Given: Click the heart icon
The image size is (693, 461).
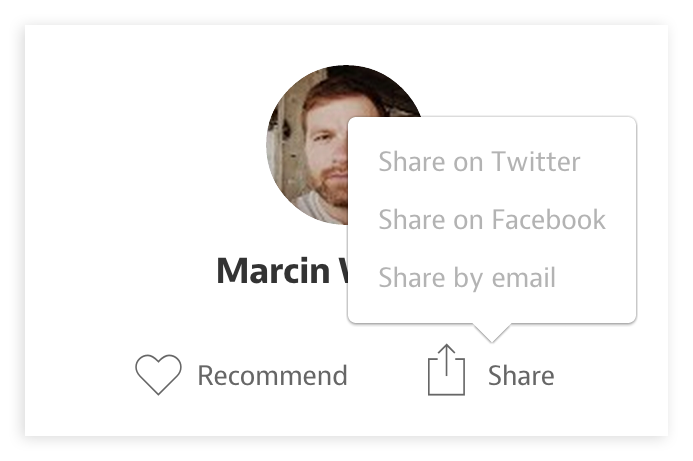Looking at the screenshot, I should click(158, 375).
